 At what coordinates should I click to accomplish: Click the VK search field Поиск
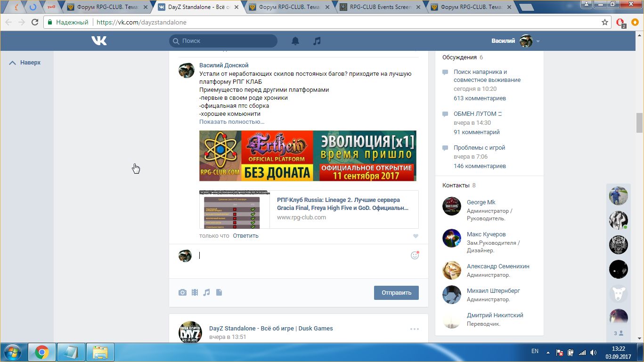pos(223,41)
